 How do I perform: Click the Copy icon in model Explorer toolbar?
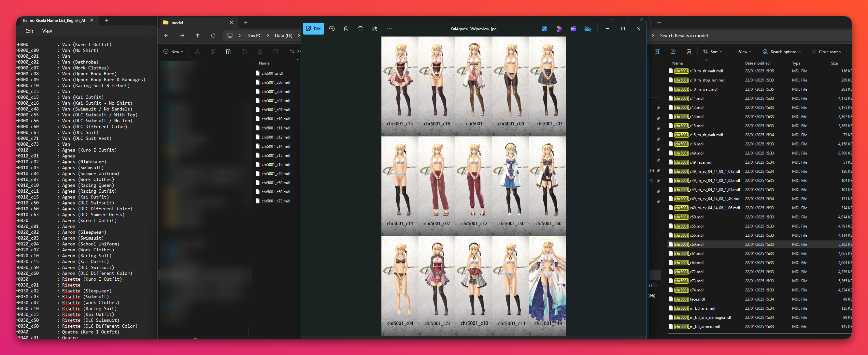point(213,52)
